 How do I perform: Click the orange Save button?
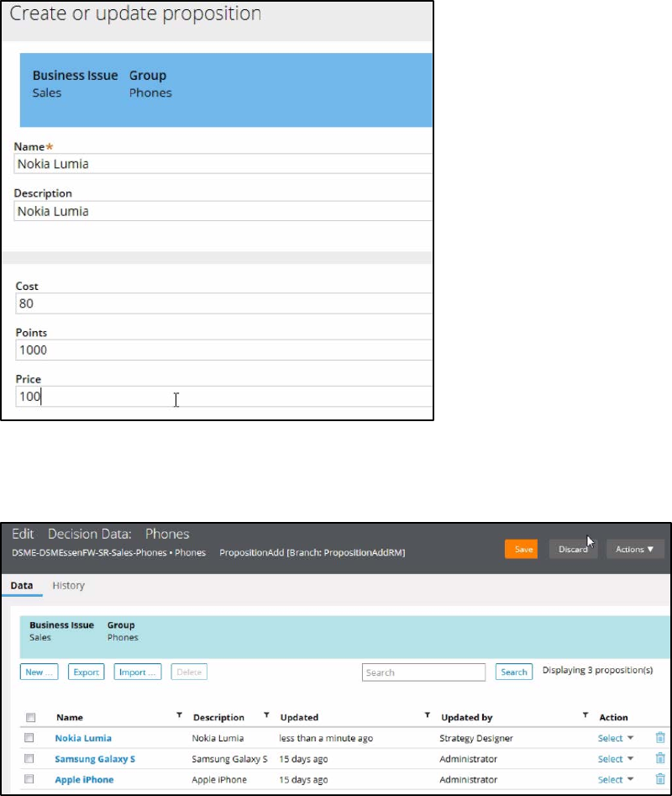click(x=522, y=549)
